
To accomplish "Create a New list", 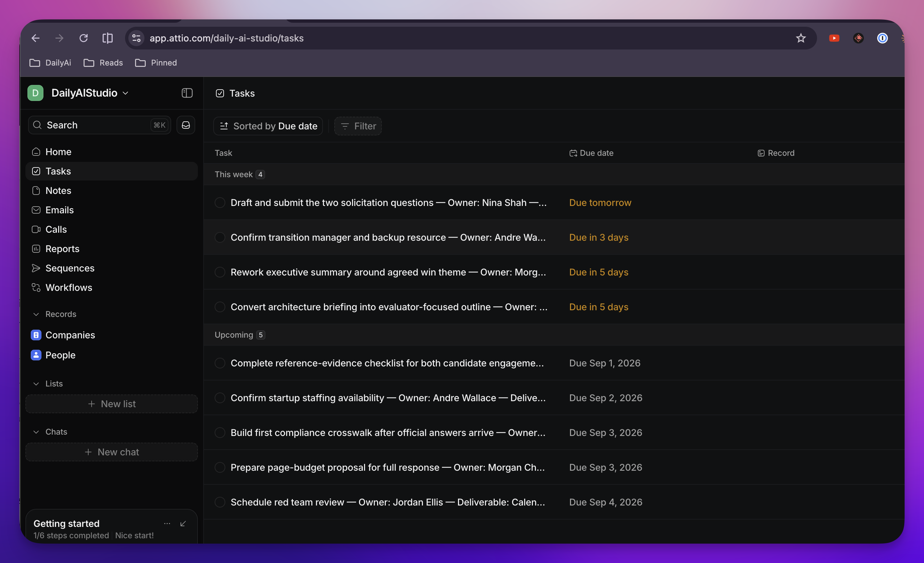I will pos(111,404).
